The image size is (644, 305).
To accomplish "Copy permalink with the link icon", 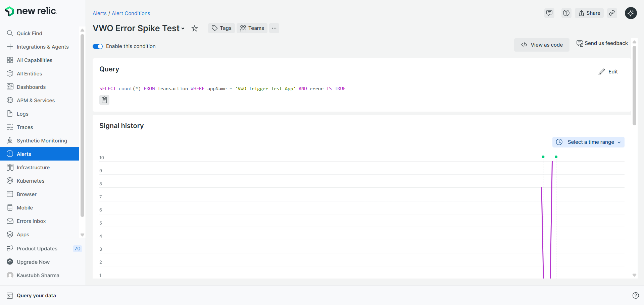I will 612,13.
